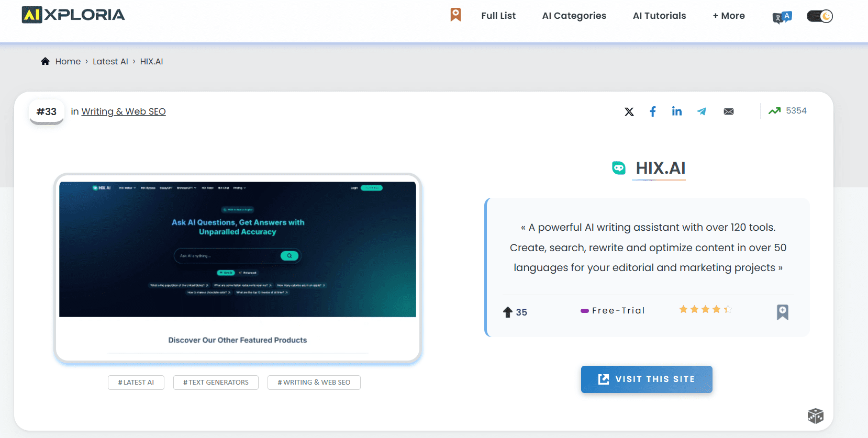Click Visit This Site button
Image resolution: width=868 pixels, height=438 pixels.
(x=647, y=379)
